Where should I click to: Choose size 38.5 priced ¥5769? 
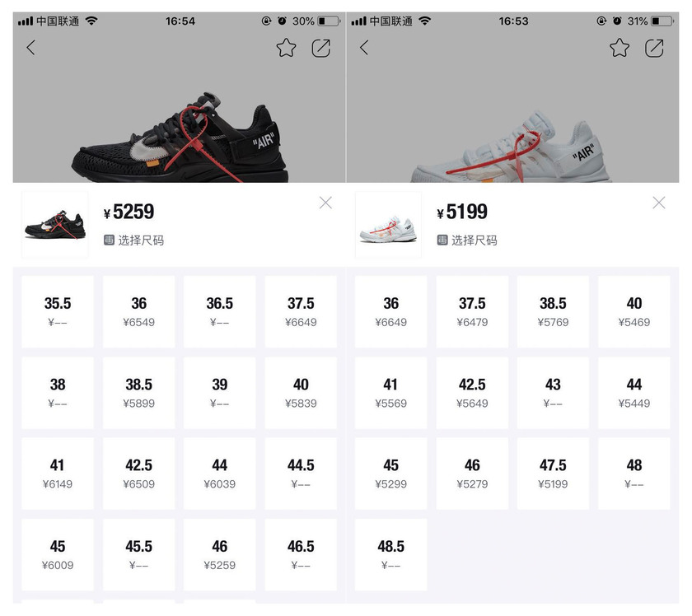click(553, 311)
